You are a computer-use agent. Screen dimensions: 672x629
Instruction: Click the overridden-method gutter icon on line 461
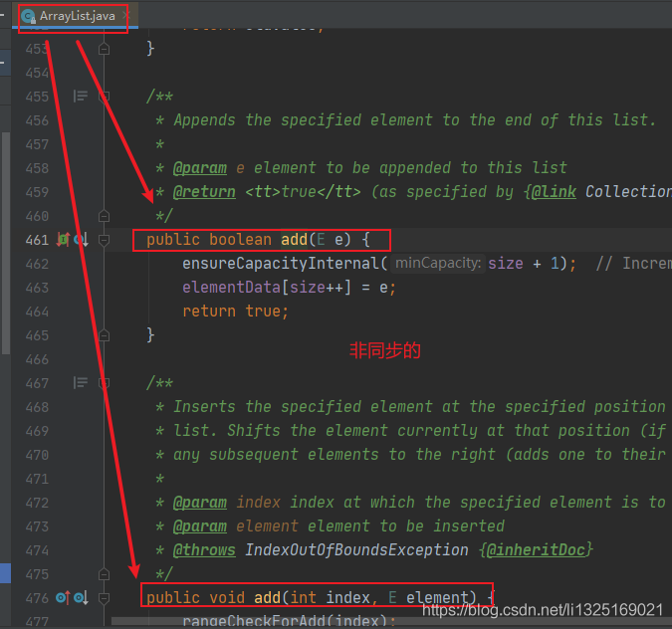(x=81, y=240)
